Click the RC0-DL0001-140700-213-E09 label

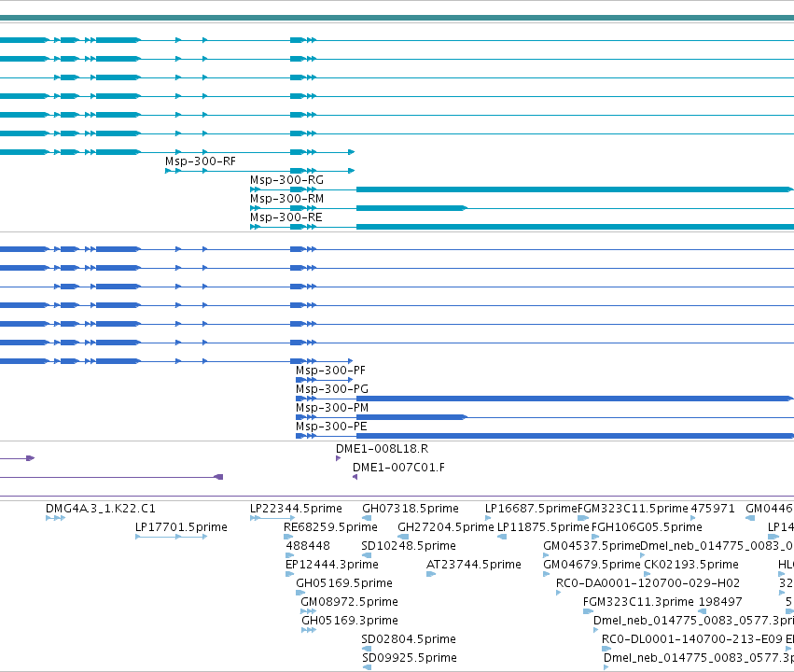pos(692,640)
